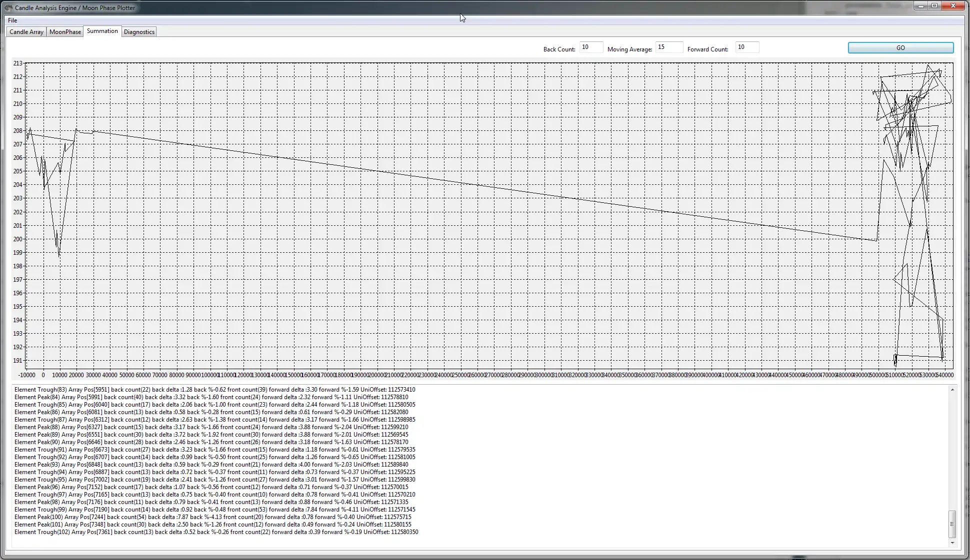The width and height of the screenshot is (970, 560).
Task: Click the Summation tab
Action: pos(102,31)
